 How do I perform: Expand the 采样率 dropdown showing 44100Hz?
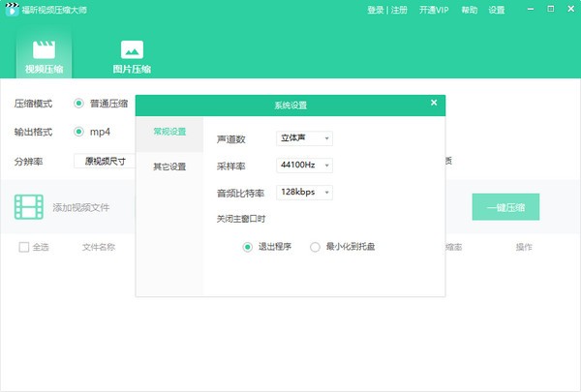pyautogui.click(x=303, y=166)
